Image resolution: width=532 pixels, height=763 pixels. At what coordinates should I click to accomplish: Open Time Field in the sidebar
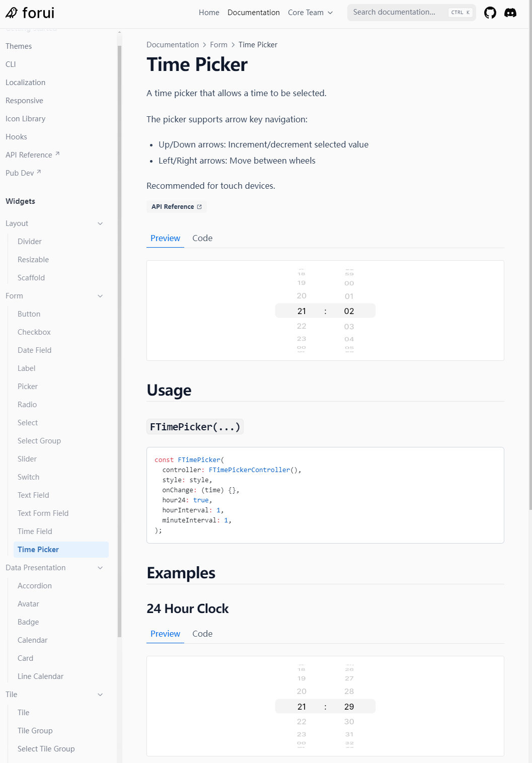tap(35, 531)
